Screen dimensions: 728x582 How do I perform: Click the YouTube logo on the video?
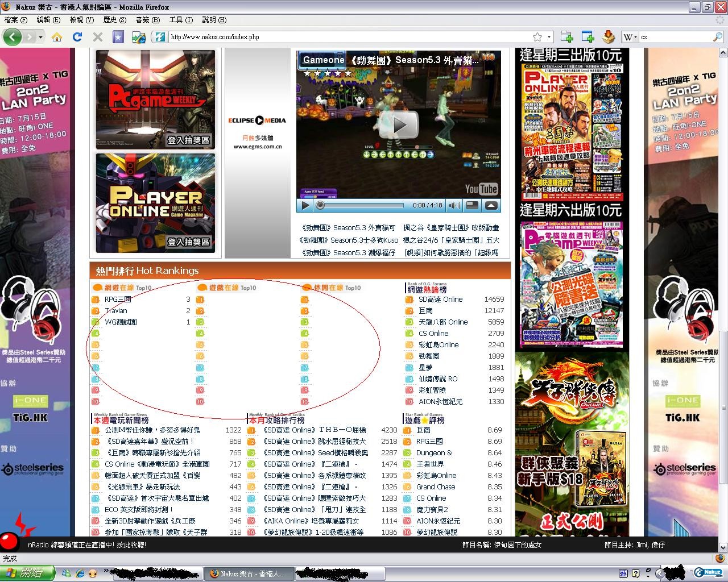click(481, 189)
